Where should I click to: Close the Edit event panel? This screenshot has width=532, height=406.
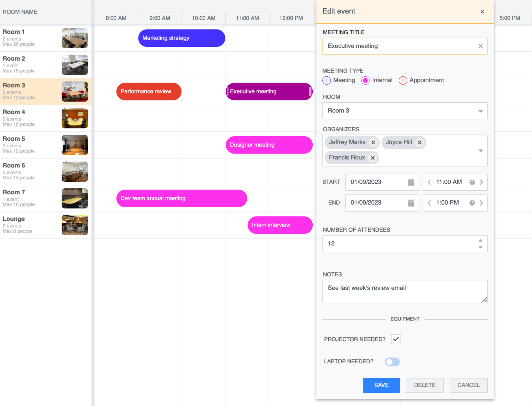pos(482,11)
